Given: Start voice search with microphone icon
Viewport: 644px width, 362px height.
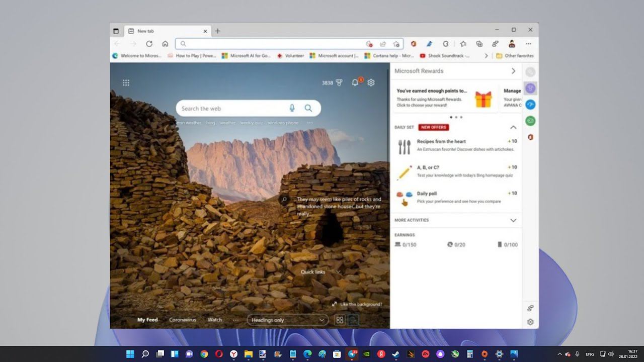Looking at the screenshot, I should click(292, 108).
